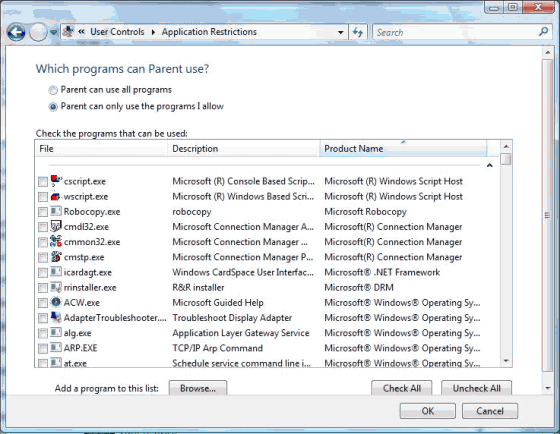Collapse the program group chevron
Viewport: 560px width, 434px height.
pyautogui.click(x=490, y=165)
